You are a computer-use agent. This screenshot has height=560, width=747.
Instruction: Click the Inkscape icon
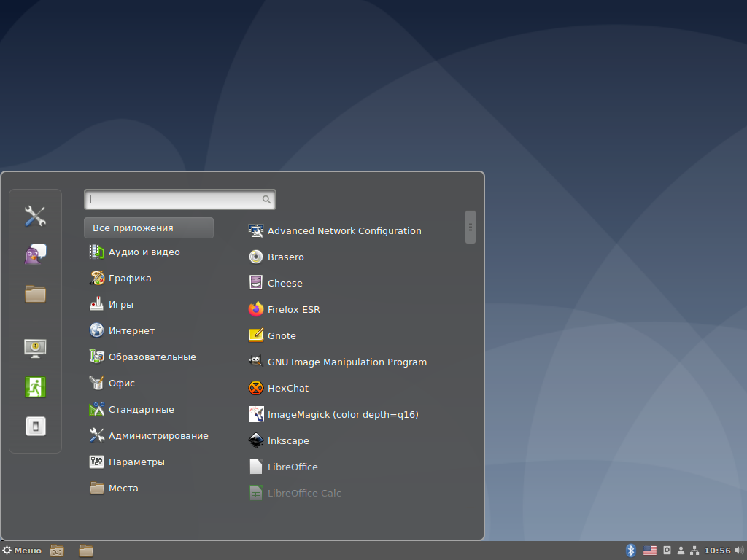coord(256,440)
